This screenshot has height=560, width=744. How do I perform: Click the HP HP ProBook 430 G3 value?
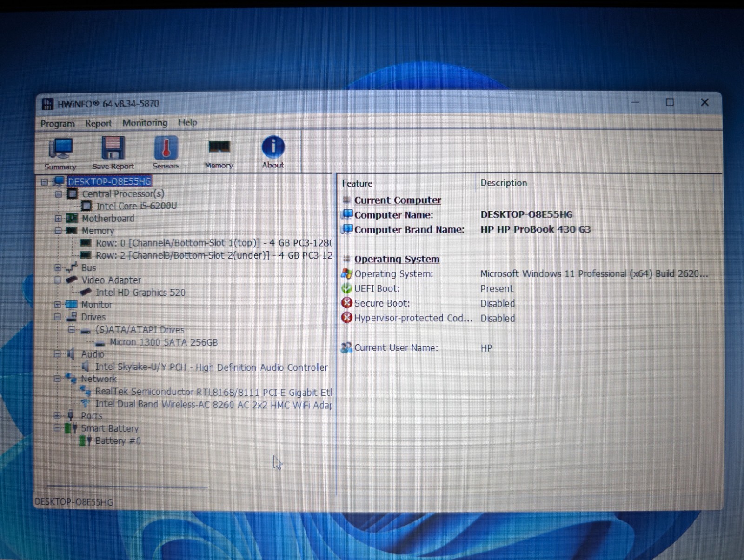pyautogui.click(x=535, y=229)
